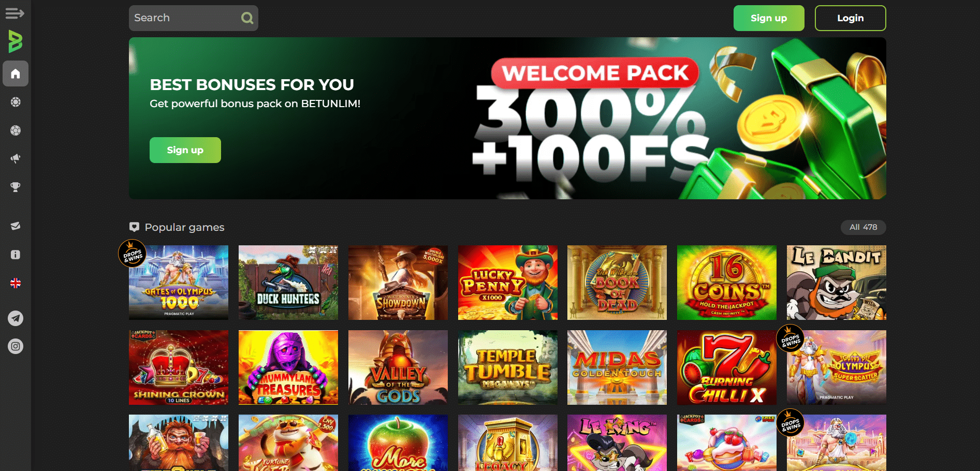
Task: Open the Home sidebar icon
Action: pos(16,73)
